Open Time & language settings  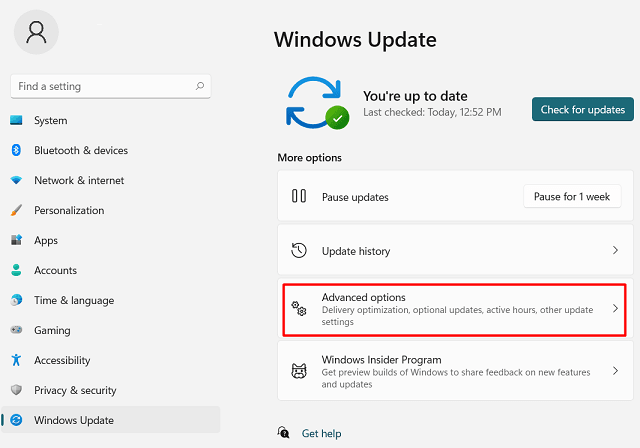110,300
